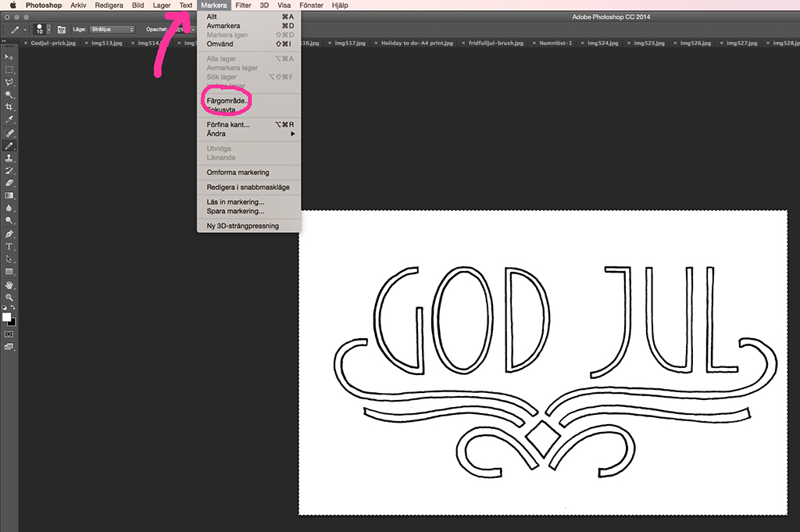Open the Redigera menu
The width and height of the screenshot is (800, 532).
pos(109,5)
